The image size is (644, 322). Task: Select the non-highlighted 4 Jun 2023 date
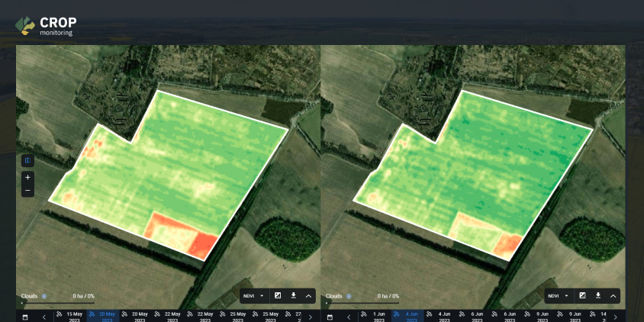coord(441,317)
